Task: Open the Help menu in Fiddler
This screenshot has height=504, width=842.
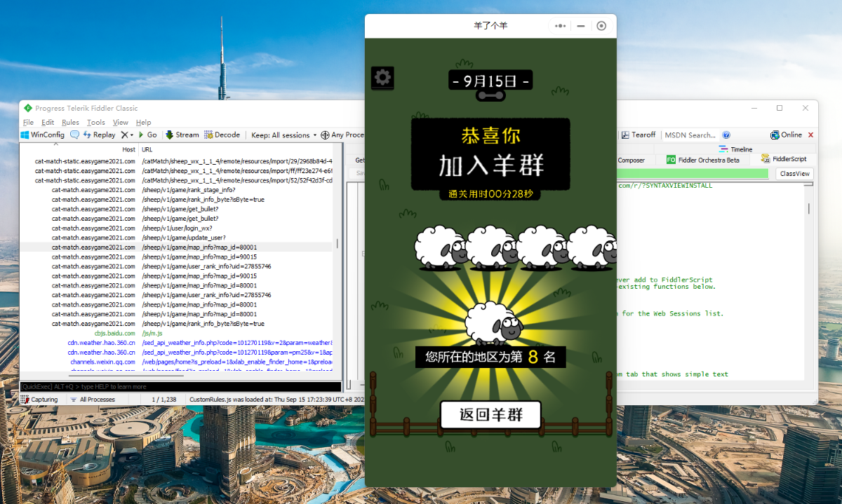Action: (143, 122)
